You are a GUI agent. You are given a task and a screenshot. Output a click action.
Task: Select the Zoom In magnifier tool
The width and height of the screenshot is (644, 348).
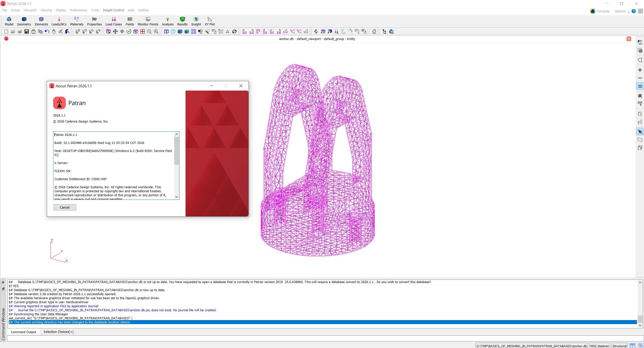[156, 31]
